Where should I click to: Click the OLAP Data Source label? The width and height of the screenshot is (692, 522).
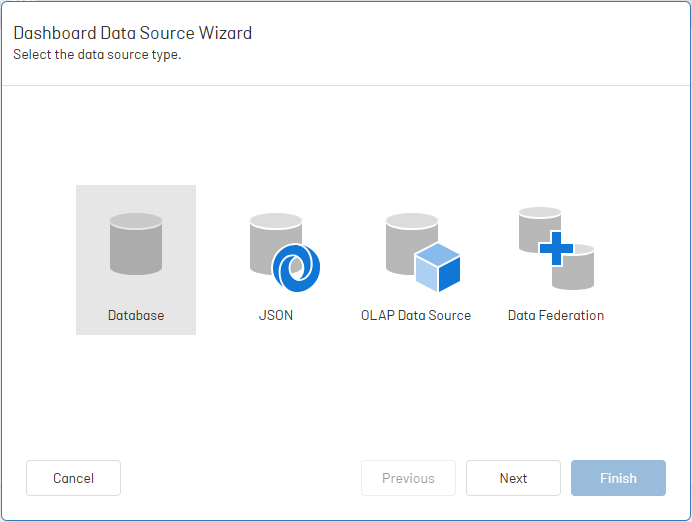pos(416,315)
